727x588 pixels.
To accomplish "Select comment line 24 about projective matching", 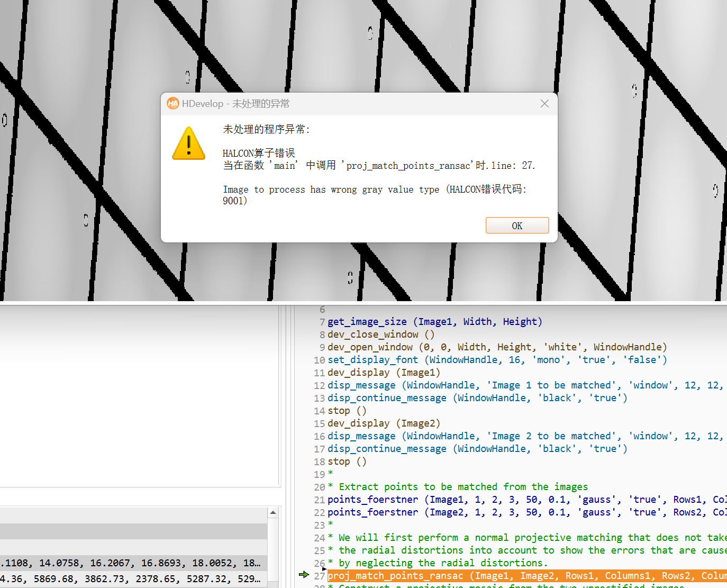I will 526,538.
